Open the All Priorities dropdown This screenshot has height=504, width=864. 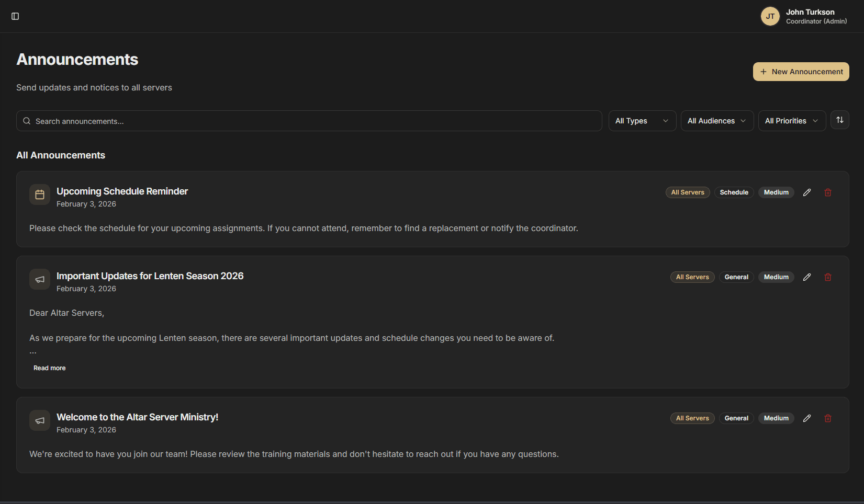click(791, 121)
